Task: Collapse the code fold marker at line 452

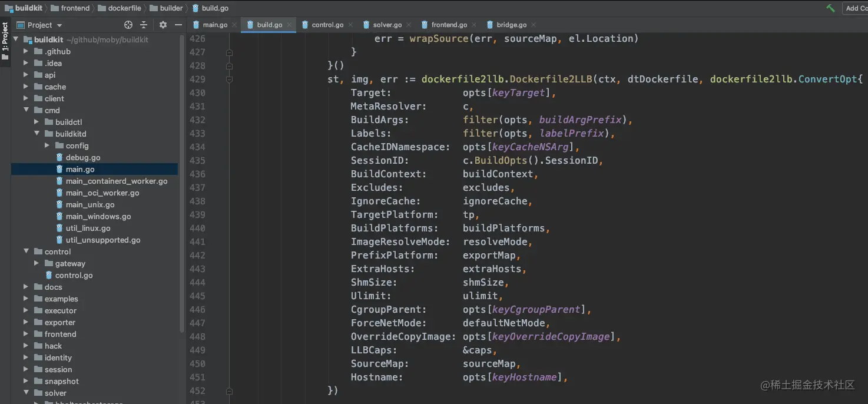Action: [x=229, y=390]
